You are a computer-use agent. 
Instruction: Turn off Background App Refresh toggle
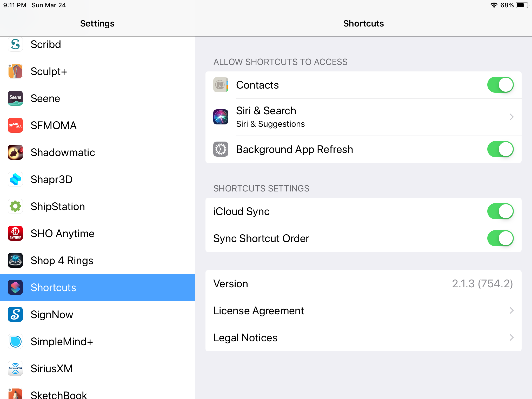click(x=500, y=149)
